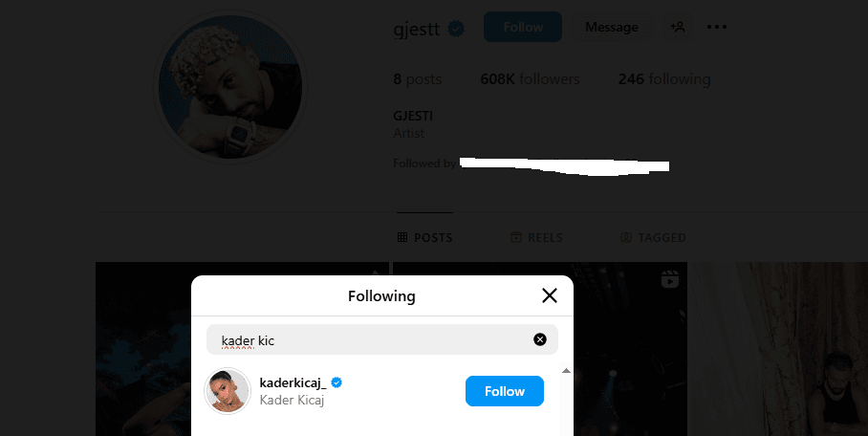The image size is (868, 436).
Task: Open the three-dot options menu
Action: coord(717,27)
